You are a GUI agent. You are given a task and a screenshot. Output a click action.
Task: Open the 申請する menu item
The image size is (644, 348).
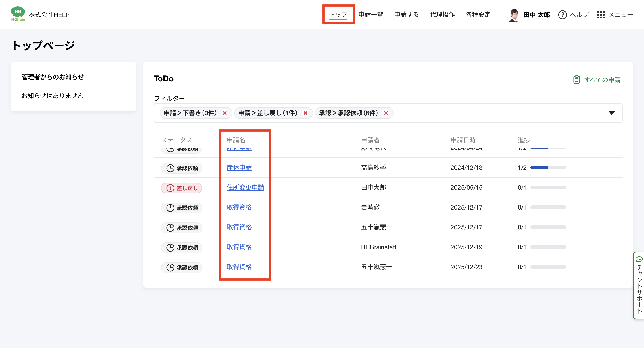tap(406, 15)
